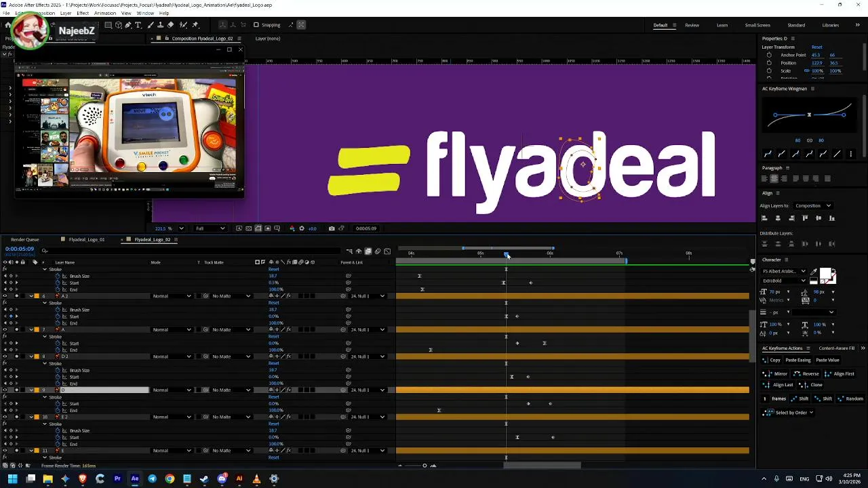Click Reverse in AC Keyframe Actions
Image resolution: width=868 pixels, height=488 pixels.
click(806, 373)
